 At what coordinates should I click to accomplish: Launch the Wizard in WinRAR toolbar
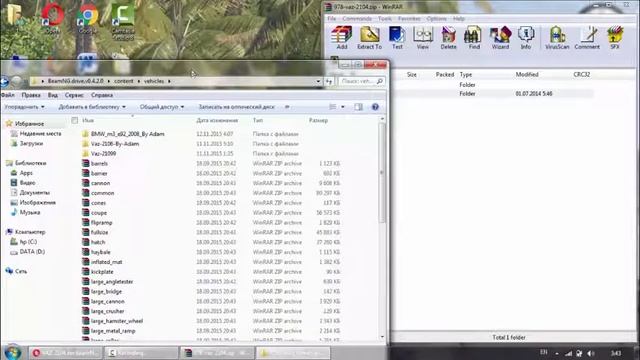(x=500, y=37)
